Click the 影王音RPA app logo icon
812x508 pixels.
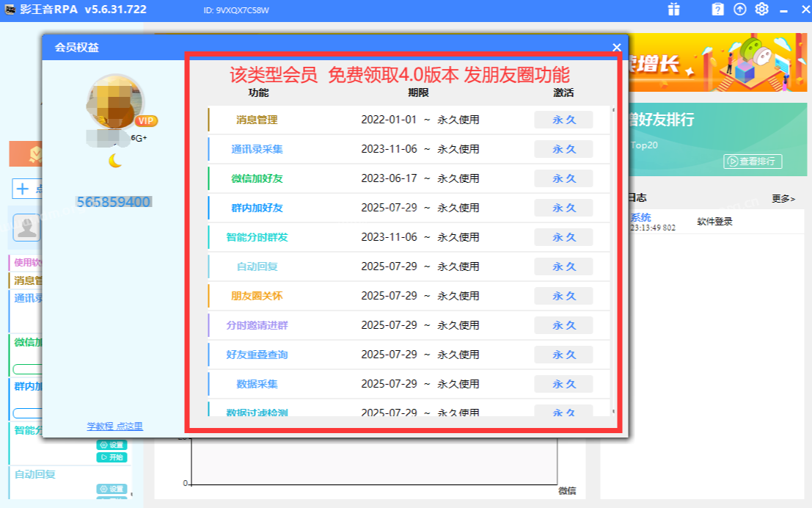[x=10, y=10]
